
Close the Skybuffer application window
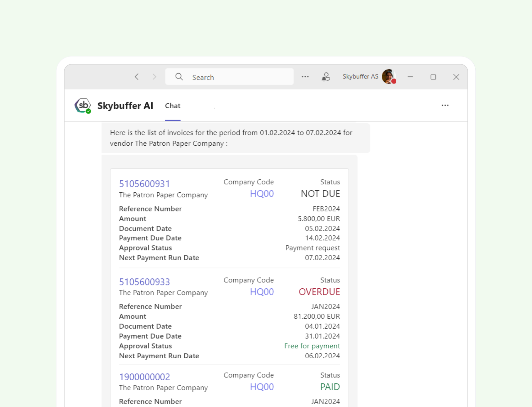(x=456, y=77)
